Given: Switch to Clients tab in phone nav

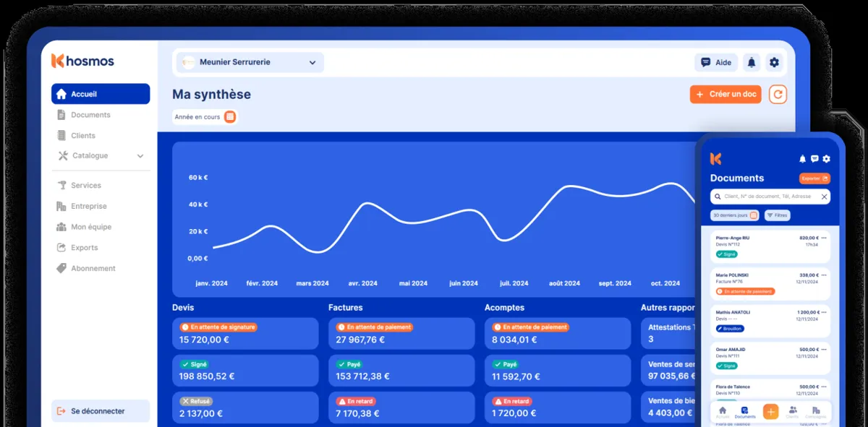Looking at the screenshot, I should click(793, 412).
